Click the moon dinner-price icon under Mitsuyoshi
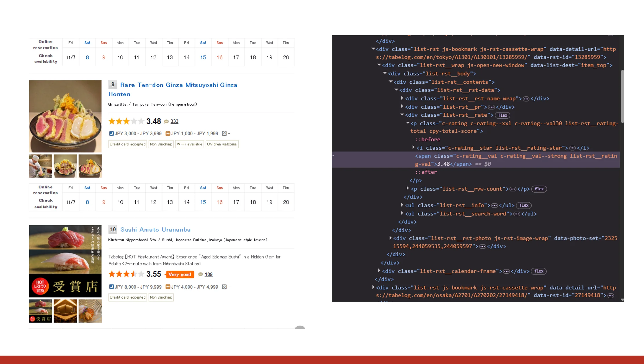The height and width of the screenshot is (364, 644). [x=111, y=133]
